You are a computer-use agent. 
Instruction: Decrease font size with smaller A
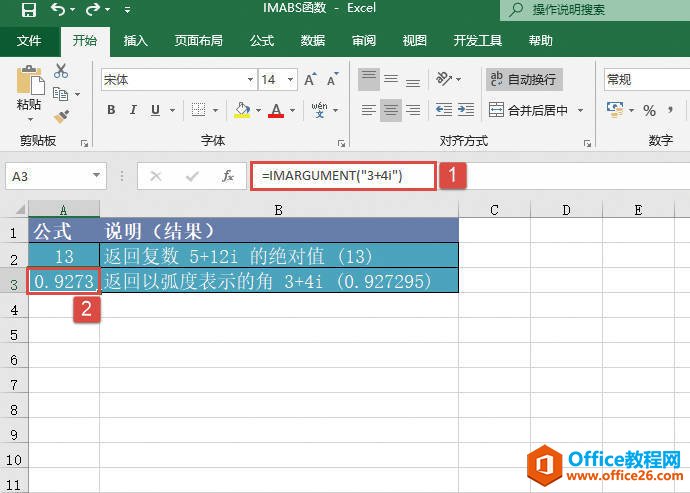(333, 79)
